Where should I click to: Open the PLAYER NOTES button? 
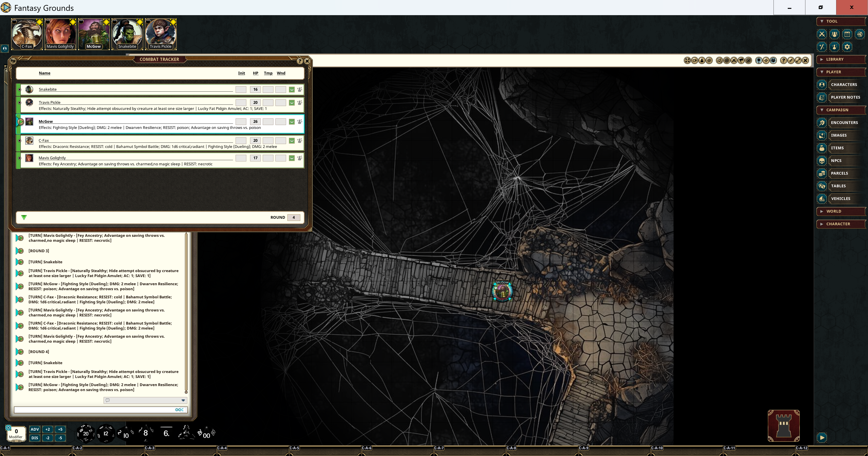pos(845,97)
